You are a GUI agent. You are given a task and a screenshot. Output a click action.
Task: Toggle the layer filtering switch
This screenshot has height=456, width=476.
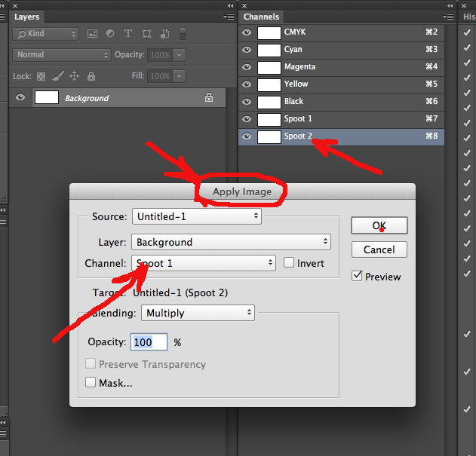(183, 33)
